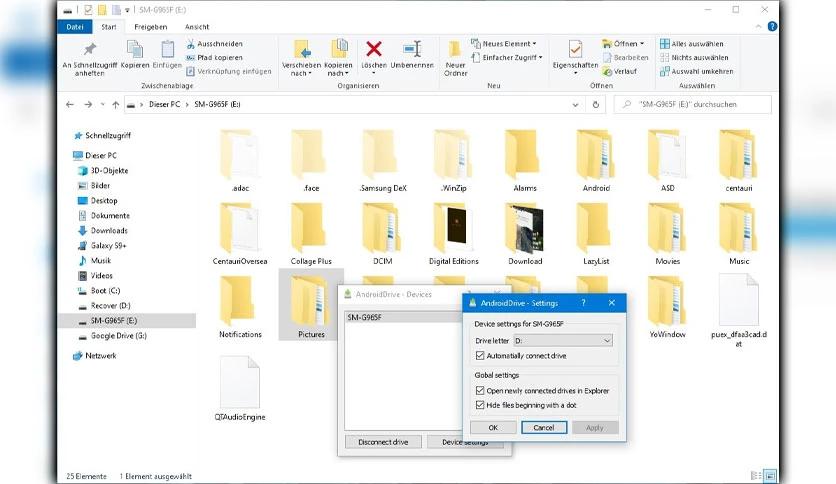
Task: Select Recover (D:) drive in navigation pane
Action: (110, 305)
